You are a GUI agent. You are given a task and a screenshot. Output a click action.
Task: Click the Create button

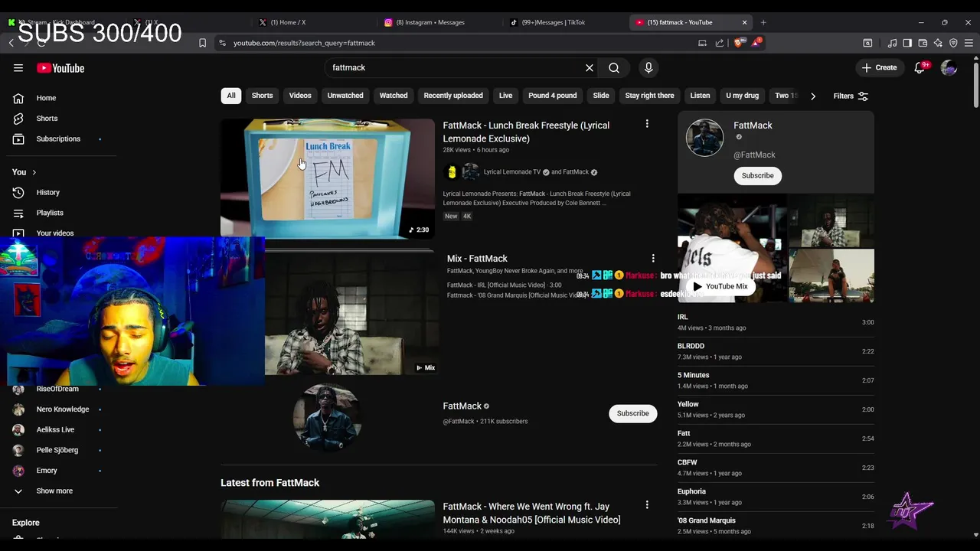(879, 68)
